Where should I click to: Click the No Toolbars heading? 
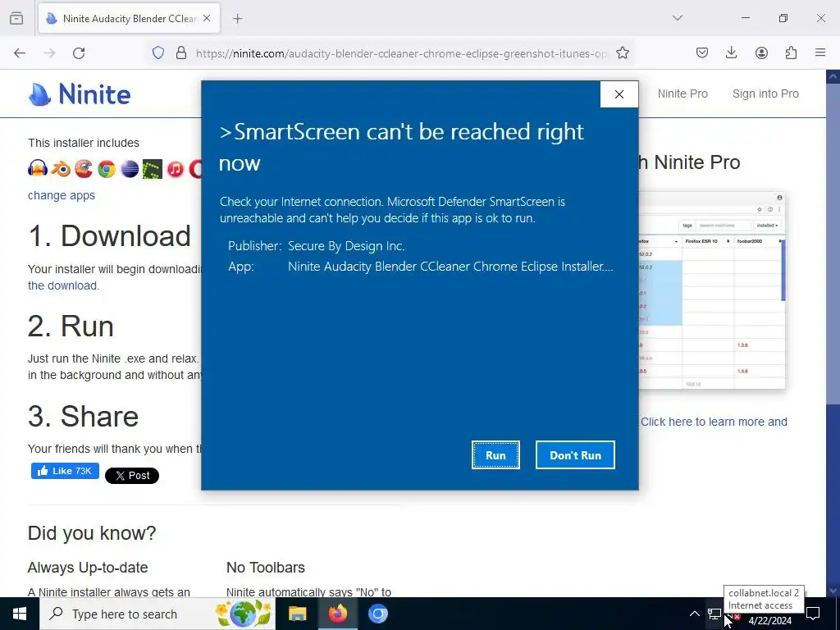[x=266, y=568]
